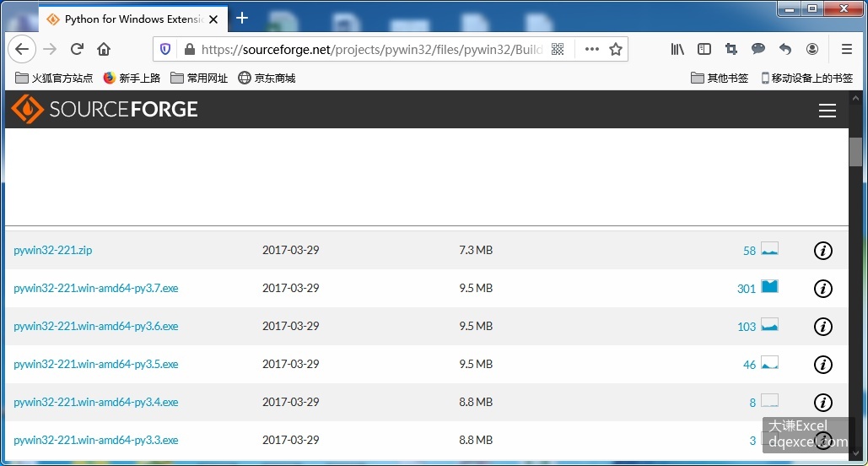Open the 京东商城 bookmark
Viewport: 868px width, 466px height.
[x=267, y=79]
